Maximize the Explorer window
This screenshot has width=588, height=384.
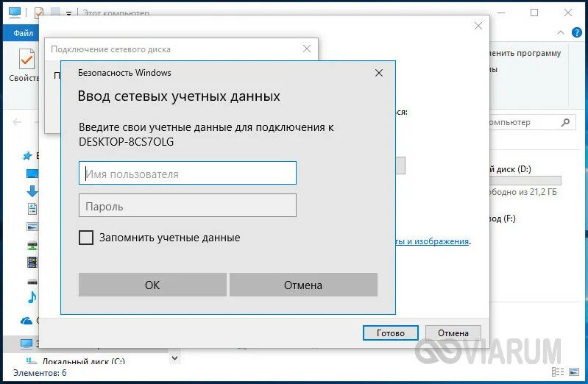pos(534,13)
